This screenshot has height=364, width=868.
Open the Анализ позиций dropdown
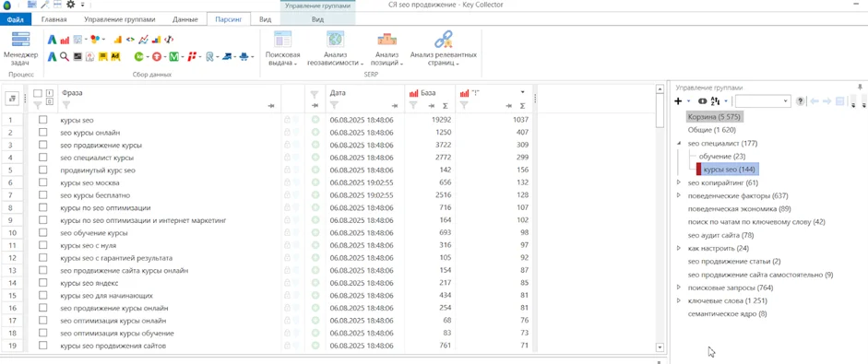tap(386, 49)
